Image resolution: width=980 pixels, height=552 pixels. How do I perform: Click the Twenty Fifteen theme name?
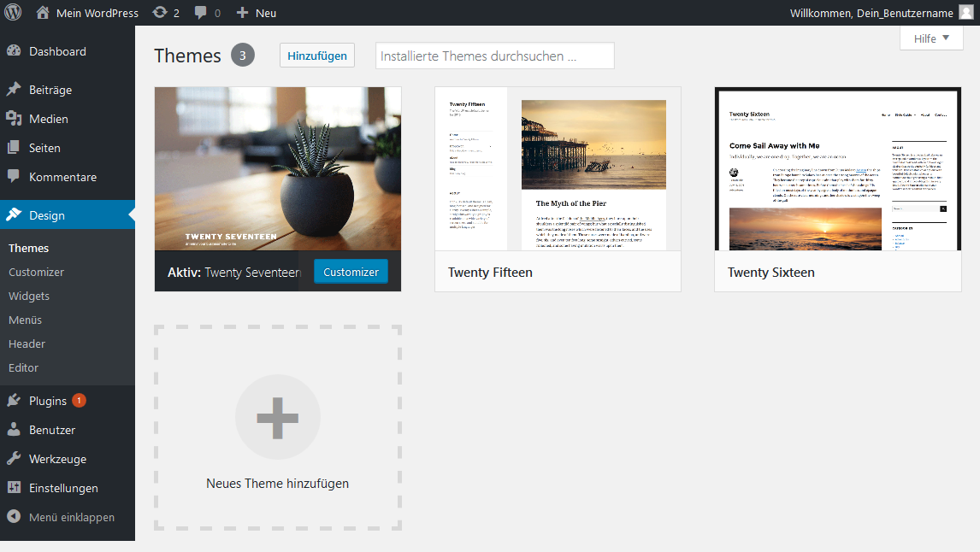click(490, 273)
